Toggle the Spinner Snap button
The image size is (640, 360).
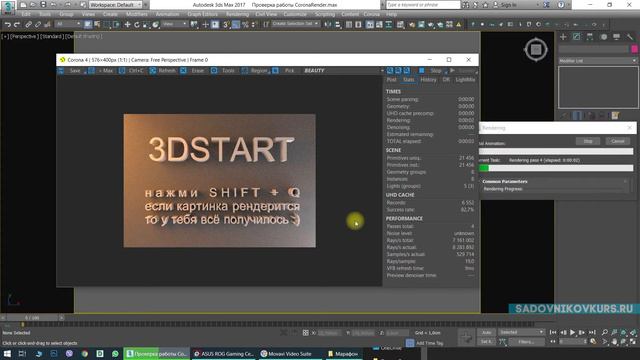(x=253, y=24)
